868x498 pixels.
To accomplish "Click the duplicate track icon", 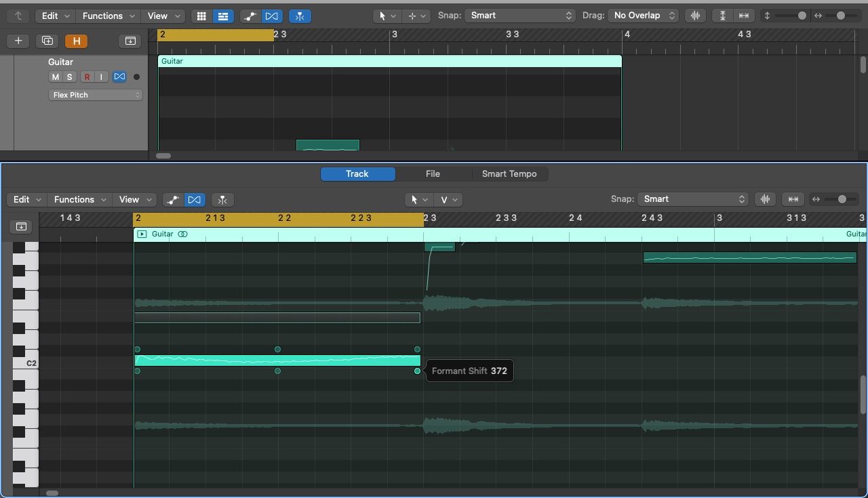I will pos(47,41).
